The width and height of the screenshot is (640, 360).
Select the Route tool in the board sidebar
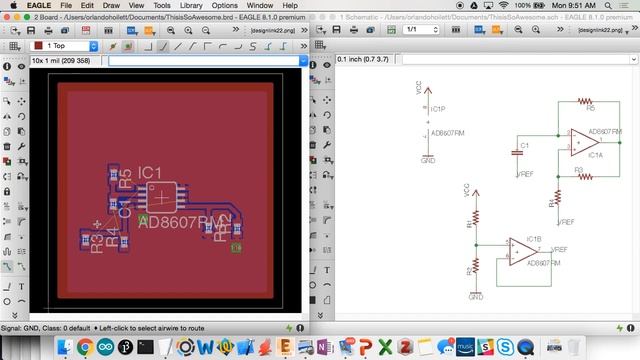[7, 267]
